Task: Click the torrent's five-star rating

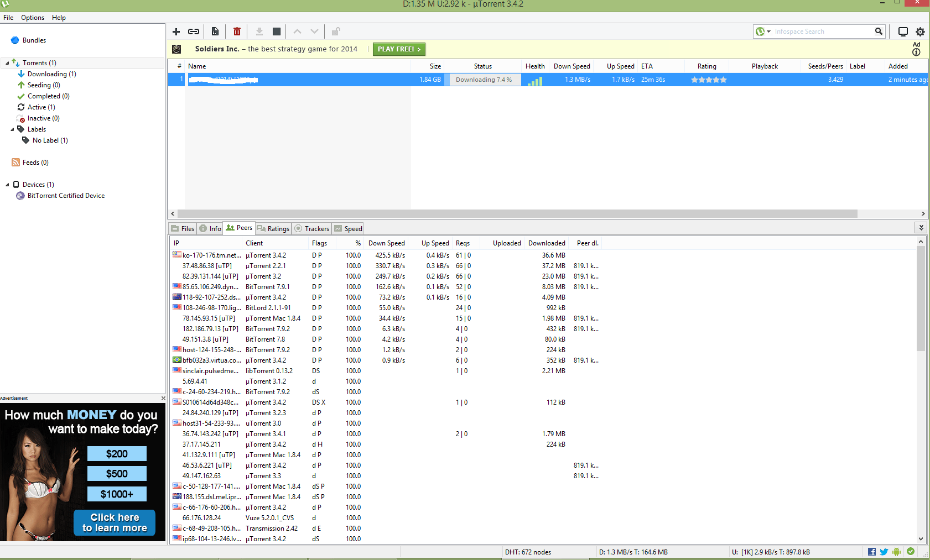Action: 709,80
